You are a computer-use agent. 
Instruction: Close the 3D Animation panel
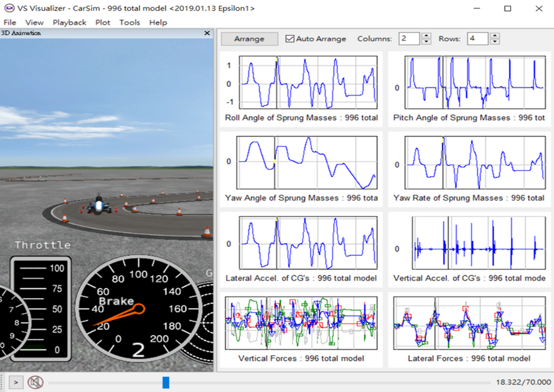(x=207, y=33)
